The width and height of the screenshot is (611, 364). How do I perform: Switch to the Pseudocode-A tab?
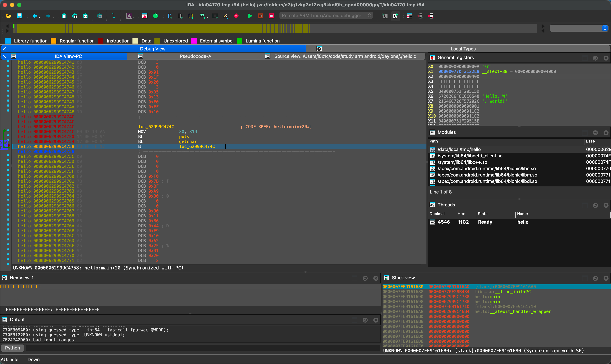(x=195, y=56)
